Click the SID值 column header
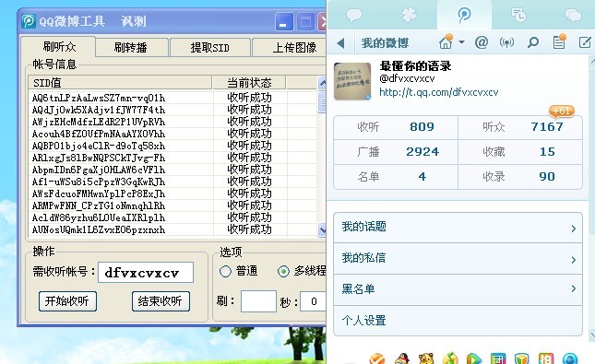The image size is (595, 364). pos(120,83)
